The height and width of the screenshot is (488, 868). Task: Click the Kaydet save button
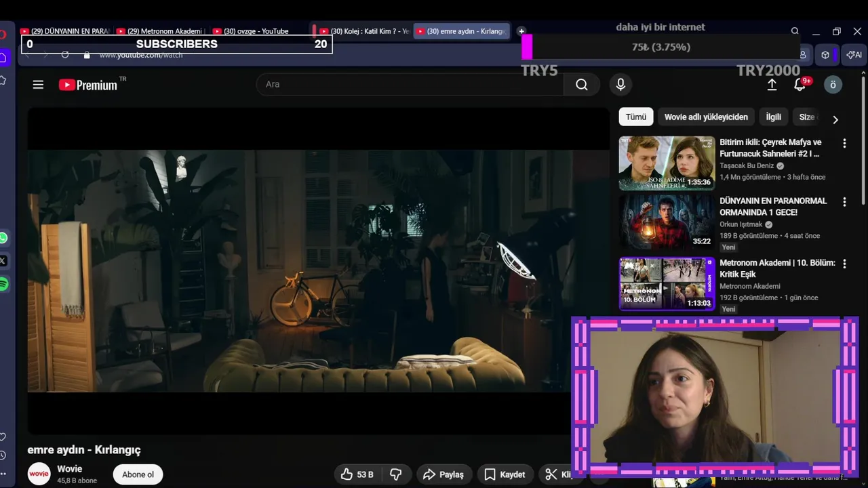point(505,474)
